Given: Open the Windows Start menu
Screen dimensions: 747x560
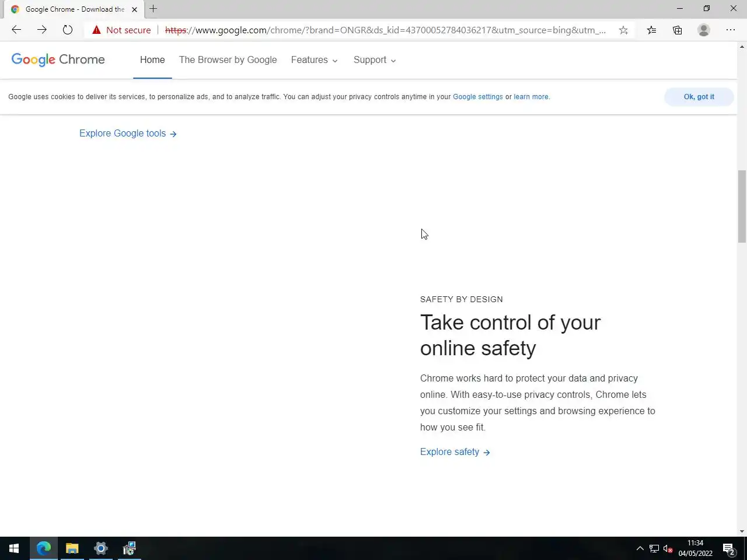Looking at the screenshot, I should click(14, 548).
